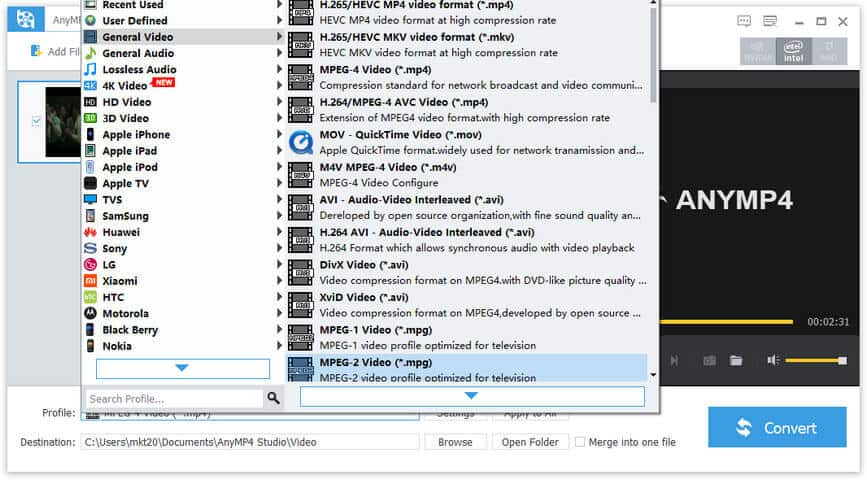Click the 4K Video category icon
Image resolution: width=867 pixels, height=480 pixels.
tap(90, 86)
